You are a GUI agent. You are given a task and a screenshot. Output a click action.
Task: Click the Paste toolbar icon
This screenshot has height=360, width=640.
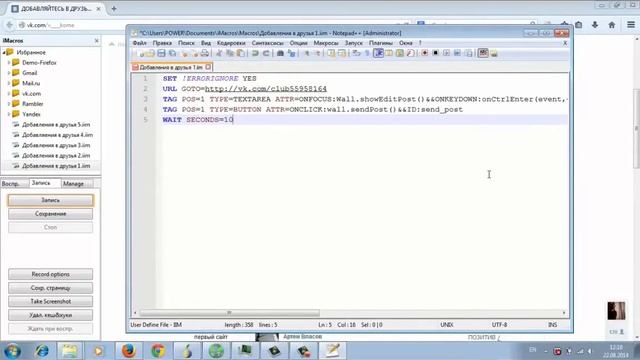240,53
